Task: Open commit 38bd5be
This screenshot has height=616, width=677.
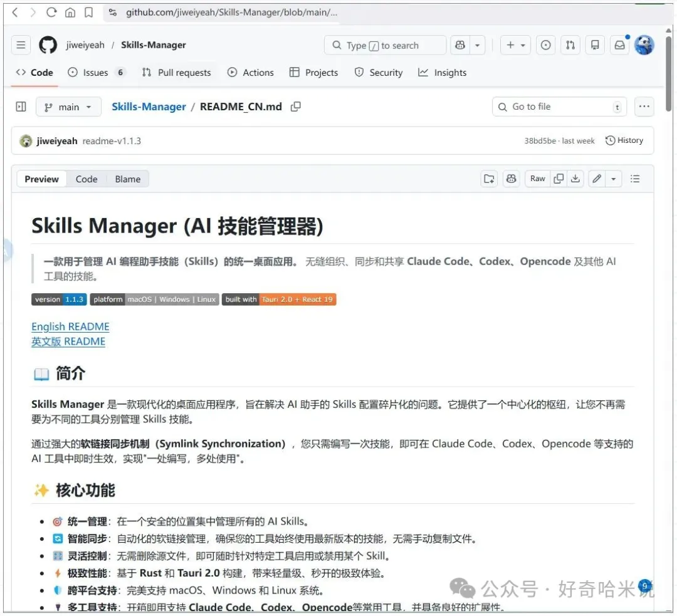Action: pos(540,141)
